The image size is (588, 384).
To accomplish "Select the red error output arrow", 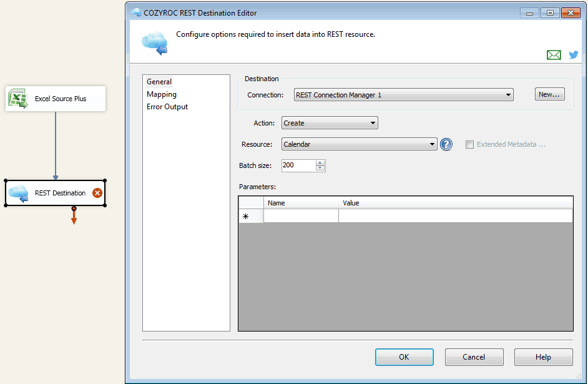I will [x=74, y=216].
